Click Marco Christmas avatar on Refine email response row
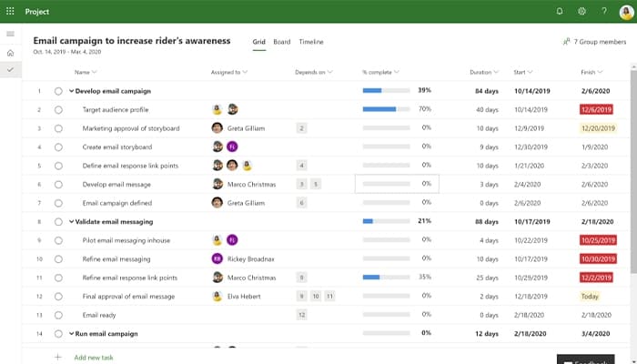The height and width of the screenshot is (364, 637). click(x=217, y=278)
